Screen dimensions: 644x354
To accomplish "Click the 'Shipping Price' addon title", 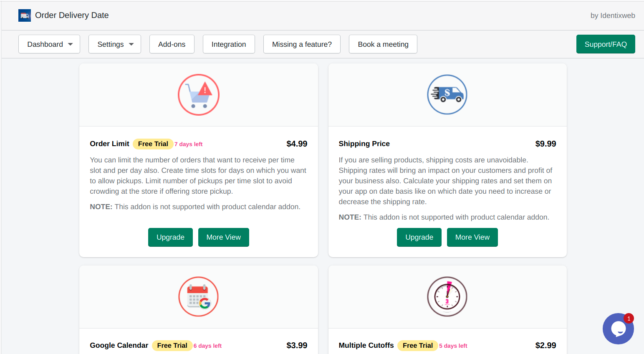I will 364,144.
